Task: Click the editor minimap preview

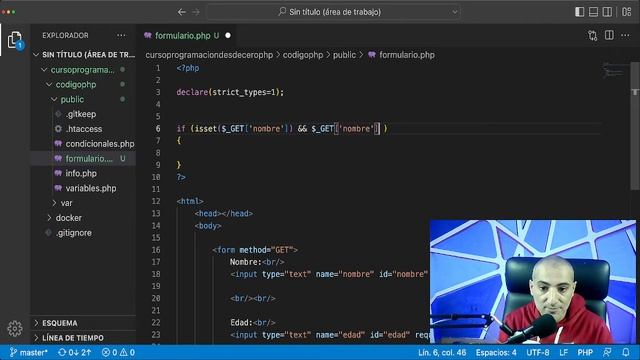Action: pyautogui.click(x=614, y=70)
